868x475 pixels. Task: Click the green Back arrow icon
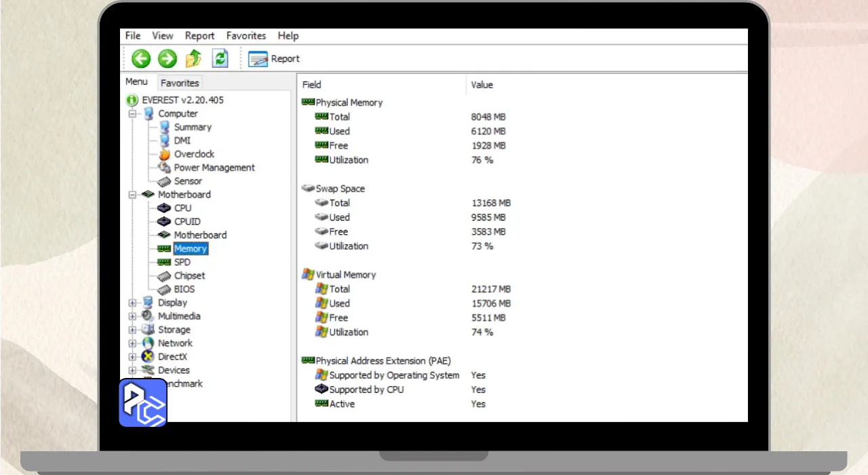point(141,59)
